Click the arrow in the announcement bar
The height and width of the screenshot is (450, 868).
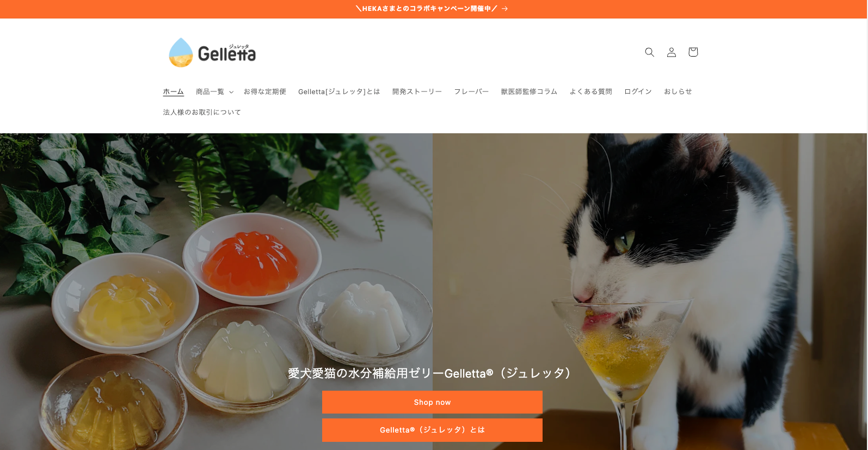pos(505,9)
